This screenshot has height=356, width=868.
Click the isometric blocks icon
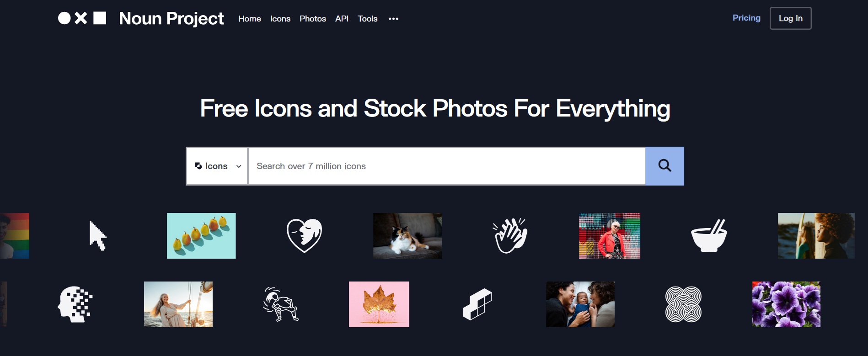coord(477,304)
